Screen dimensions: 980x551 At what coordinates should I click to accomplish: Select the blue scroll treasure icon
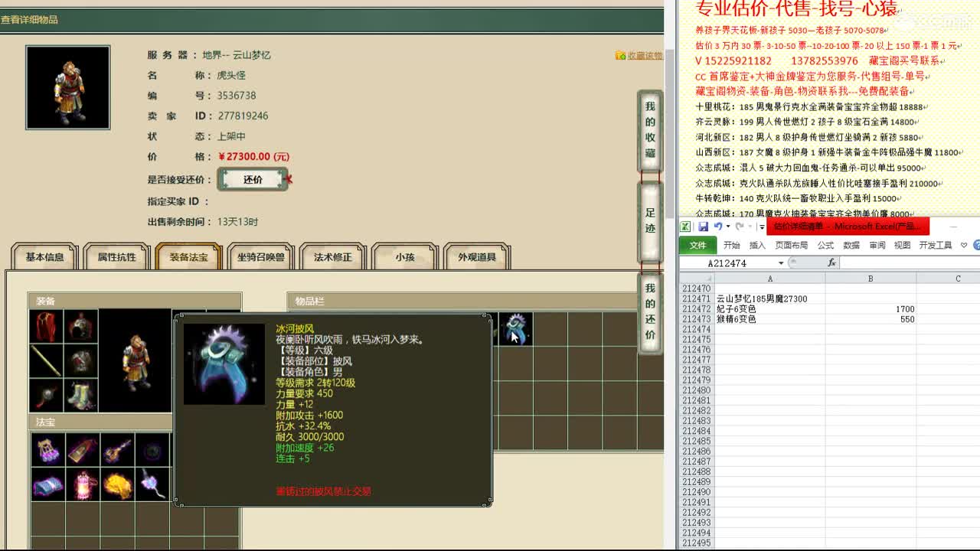click(x=47, y=484)
